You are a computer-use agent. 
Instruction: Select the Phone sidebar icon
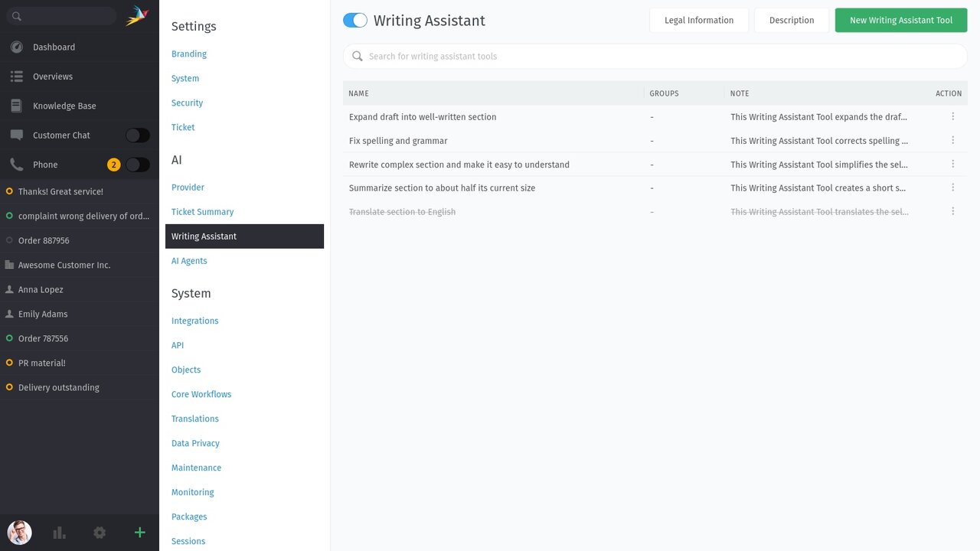tap(17, 164)
